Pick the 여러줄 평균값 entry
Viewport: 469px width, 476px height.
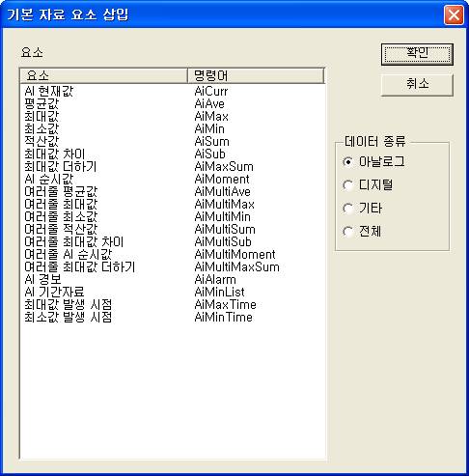pos(173,192)
